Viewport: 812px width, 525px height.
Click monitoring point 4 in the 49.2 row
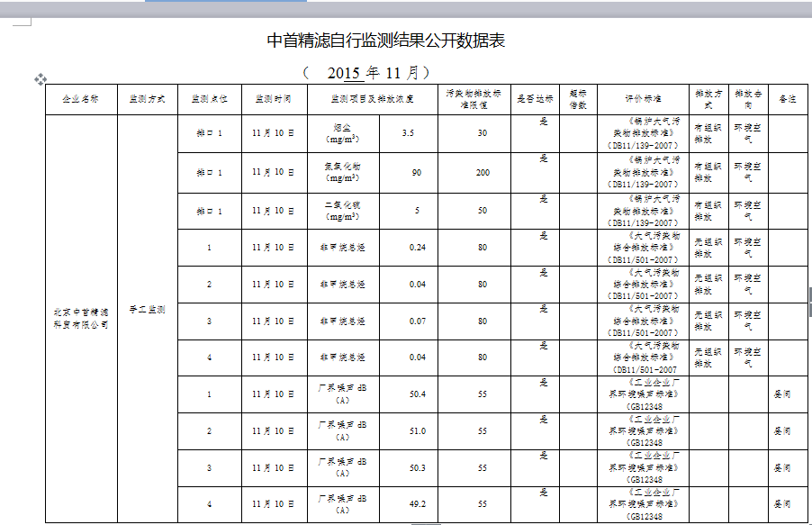[209, 503]
